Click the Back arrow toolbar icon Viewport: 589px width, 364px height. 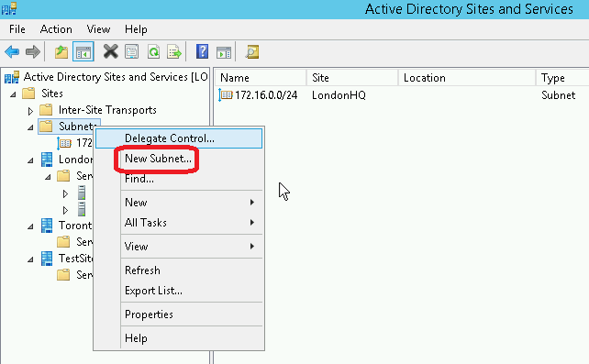tap(12, 51)
